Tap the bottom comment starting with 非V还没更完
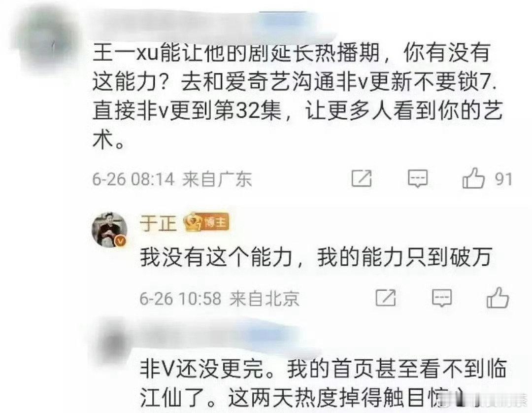 (323, 383)
